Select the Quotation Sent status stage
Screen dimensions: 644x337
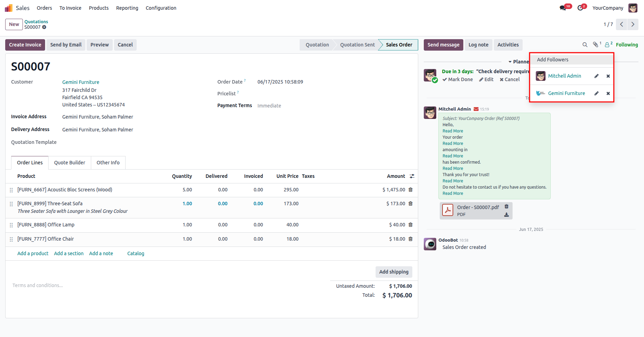click(358, 45)
